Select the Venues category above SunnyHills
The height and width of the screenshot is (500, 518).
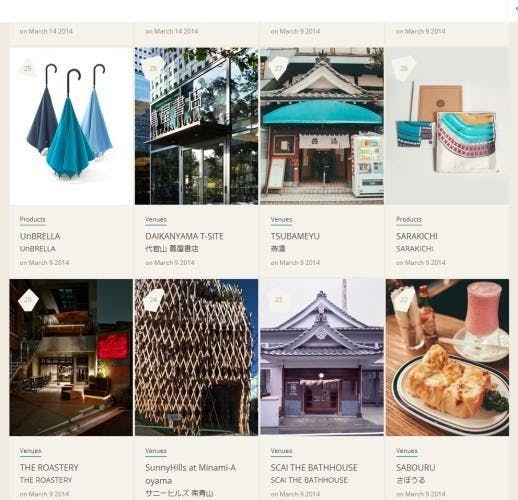pyautogui.click(x=156, y=451)
